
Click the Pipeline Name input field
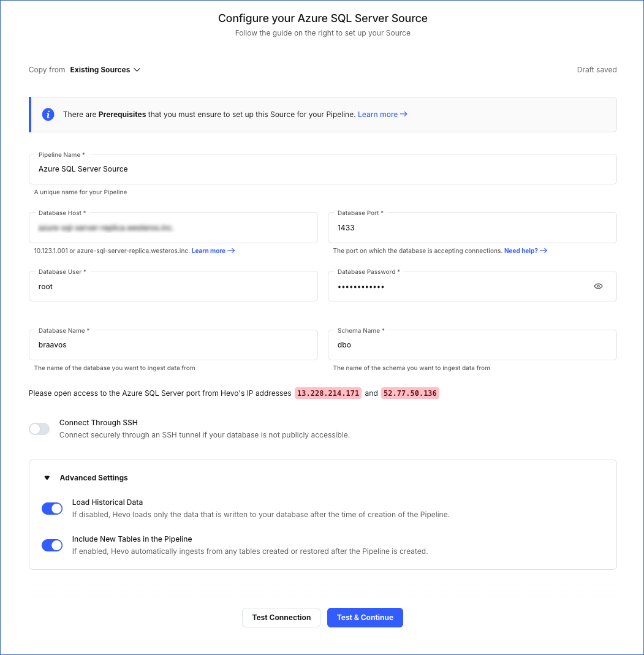(322, 168)
